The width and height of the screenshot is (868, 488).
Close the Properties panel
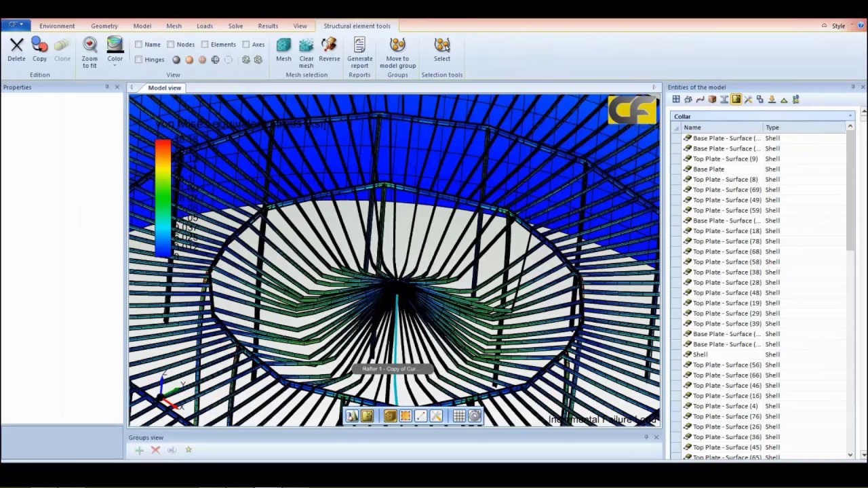[x=117, y=87]
